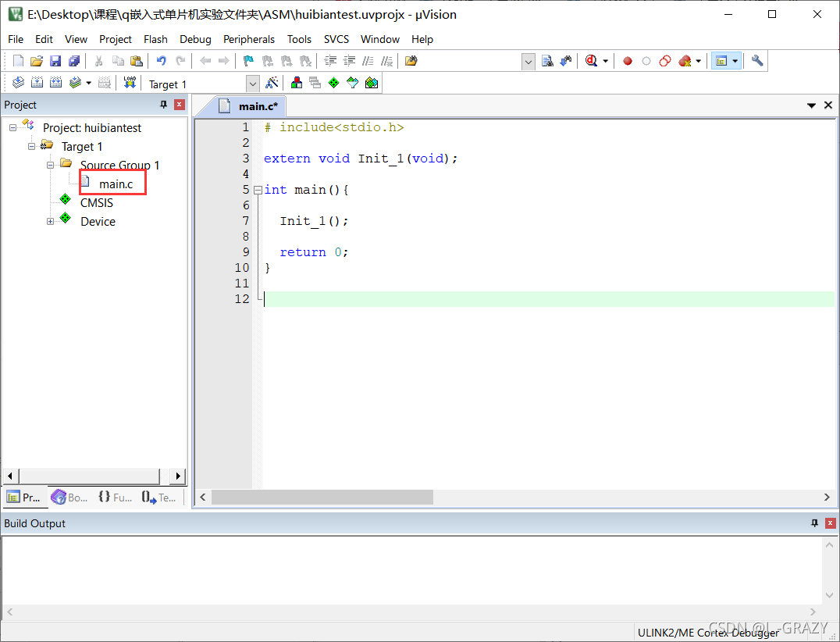Collapse the Project: huibiantest tree node
840x642 pixels.
point(12,127)
